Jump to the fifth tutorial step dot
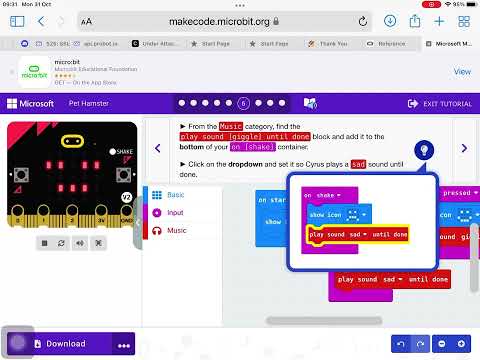 click(229, 103)
